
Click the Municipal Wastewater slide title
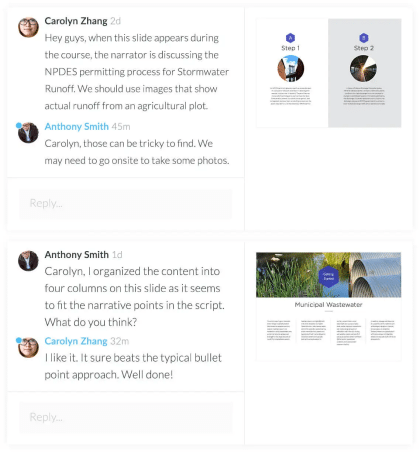click(328, 305)
